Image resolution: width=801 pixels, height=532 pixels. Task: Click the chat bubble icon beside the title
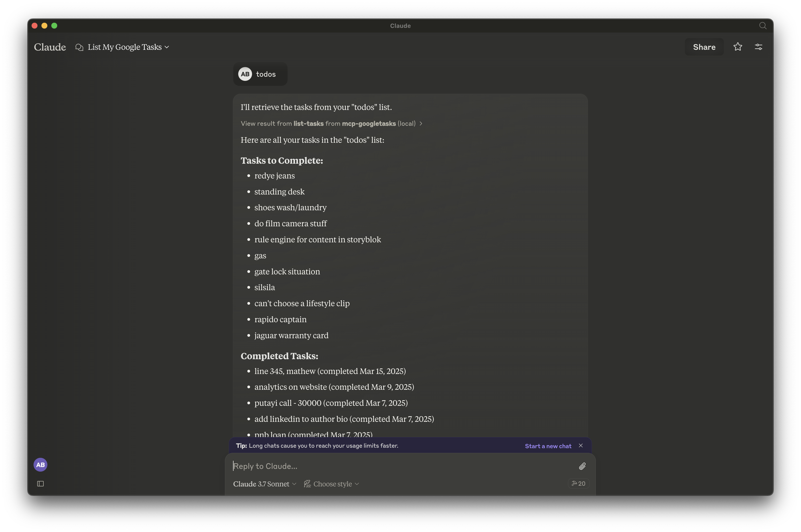79,47
